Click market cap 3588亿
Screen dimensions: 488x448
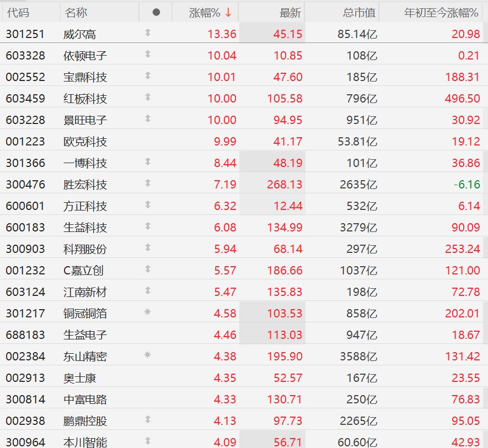358,356
